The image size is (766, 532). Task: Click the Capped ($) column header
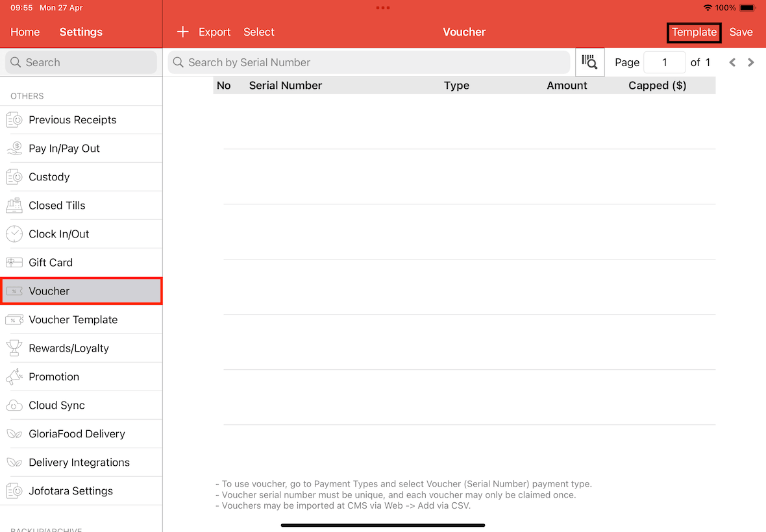(x=657, y=86)
